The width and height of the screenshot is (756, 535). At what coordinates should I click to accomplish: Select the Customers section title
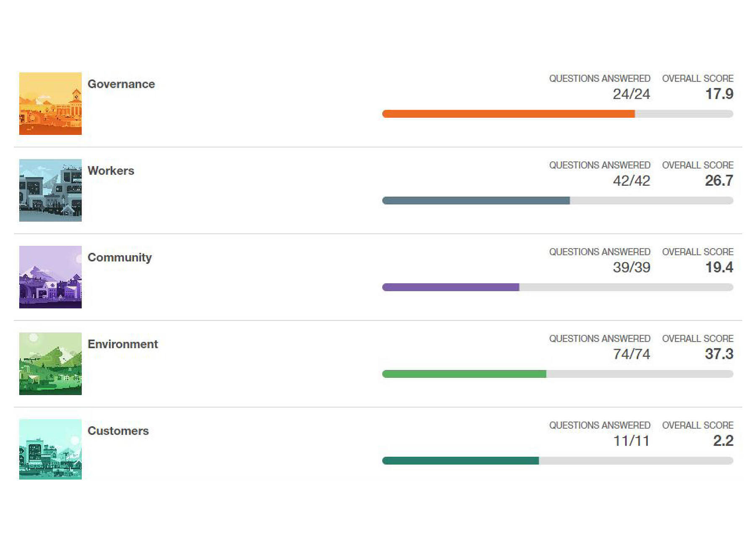point(118,431)
